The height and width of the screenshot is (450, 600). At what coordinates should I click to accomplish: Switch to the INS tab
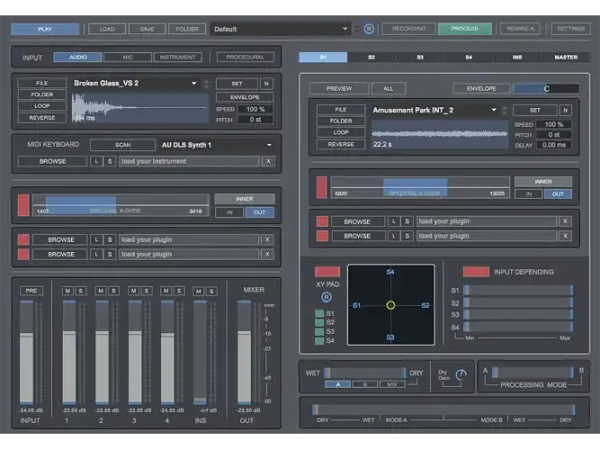[517, 57]
